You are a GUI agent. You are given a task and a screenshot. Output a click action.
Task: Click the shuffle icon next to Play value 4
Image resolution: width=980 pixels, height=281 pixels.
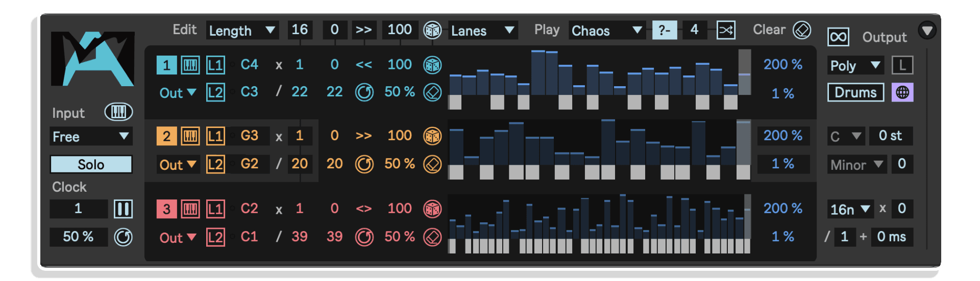pyautogui.click(x=726, y=30)
